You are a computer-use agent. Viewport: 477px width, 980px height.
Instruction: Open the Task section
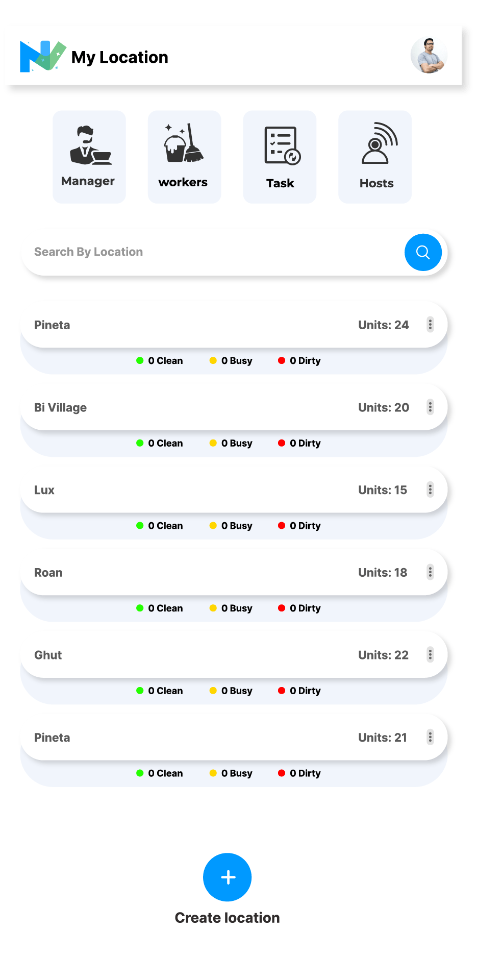(280, 157)
